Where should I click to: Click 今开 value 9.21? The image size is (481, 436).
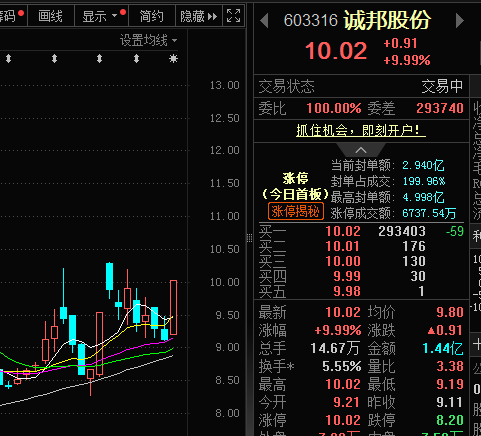[347, 402]
